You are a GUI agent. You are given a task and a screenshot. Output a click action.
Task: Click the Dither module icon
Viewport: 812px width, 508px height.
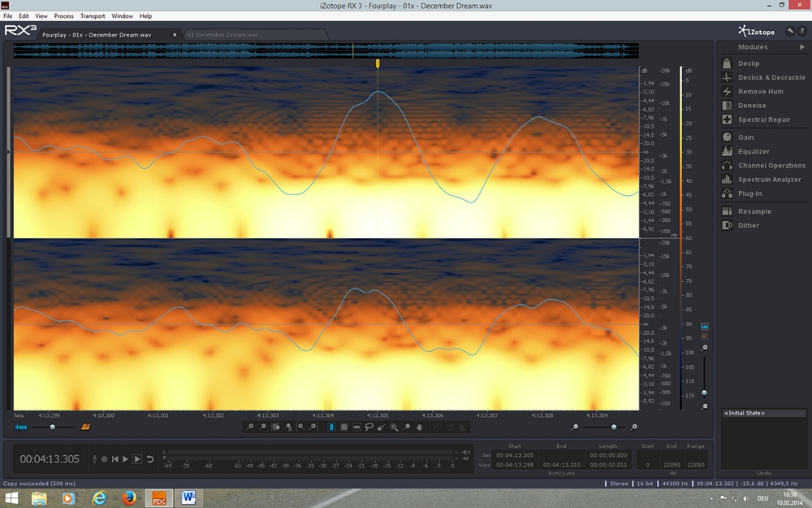[x=727, y=225]
